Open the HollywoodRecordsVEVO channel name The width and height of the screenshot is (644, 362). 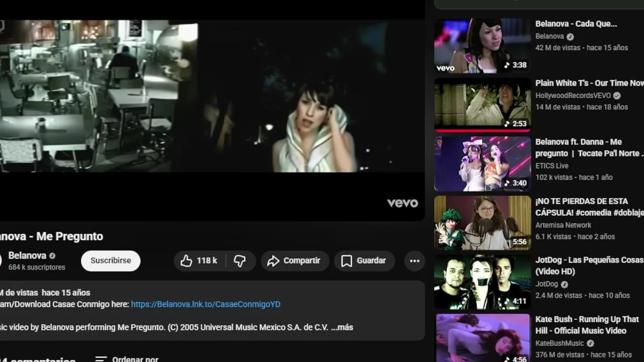coord(573,96)
